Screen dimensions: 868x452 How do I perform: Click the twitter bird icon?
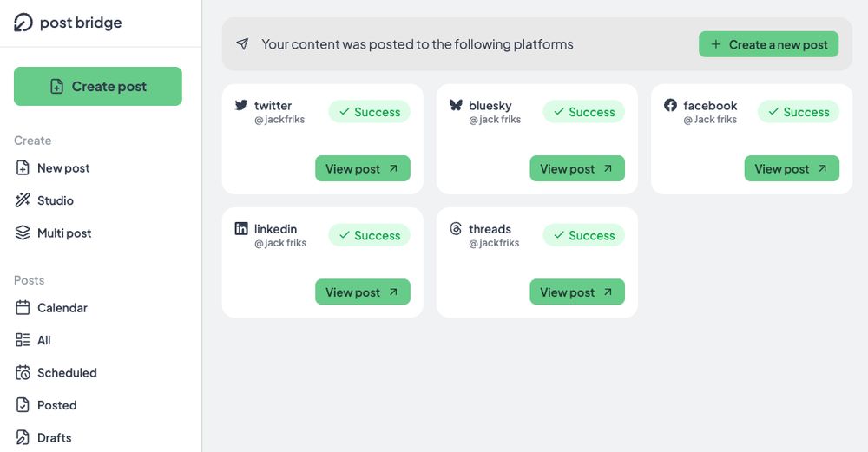click(x=241, y=105)
